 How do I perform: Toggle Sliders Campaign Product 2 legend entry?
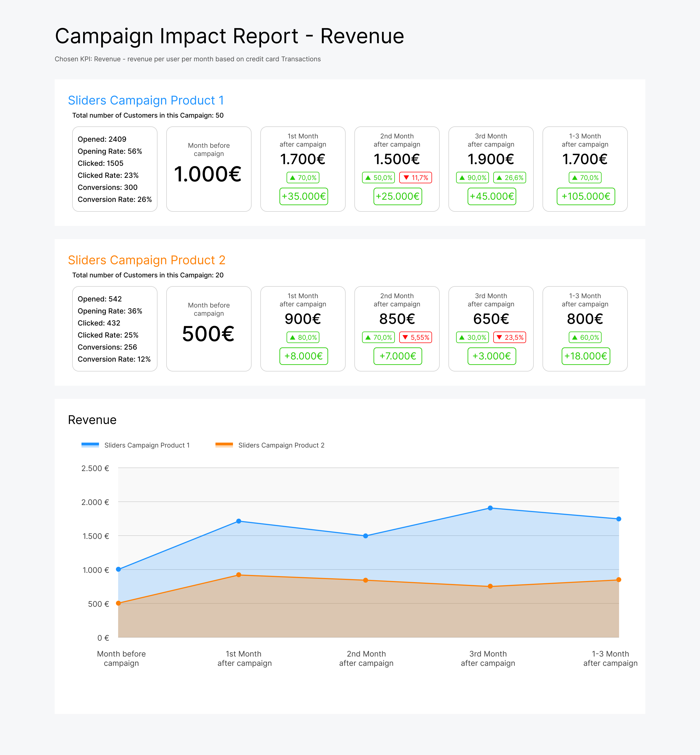[281, 445]
